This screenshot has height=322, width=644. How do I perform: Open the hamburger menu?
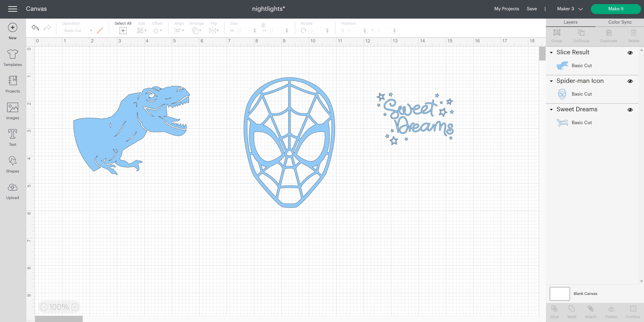(x=13, y=9)
